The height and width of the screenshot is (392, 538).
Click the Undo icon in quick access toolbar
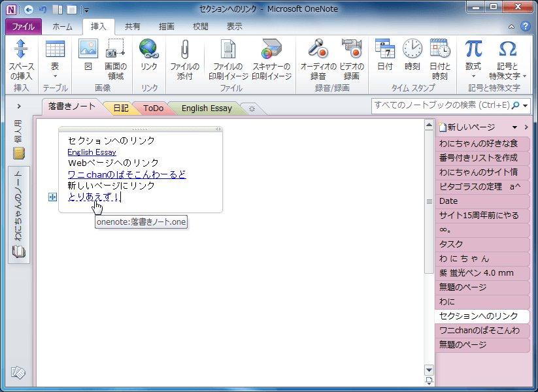click(x=43, y=10)
